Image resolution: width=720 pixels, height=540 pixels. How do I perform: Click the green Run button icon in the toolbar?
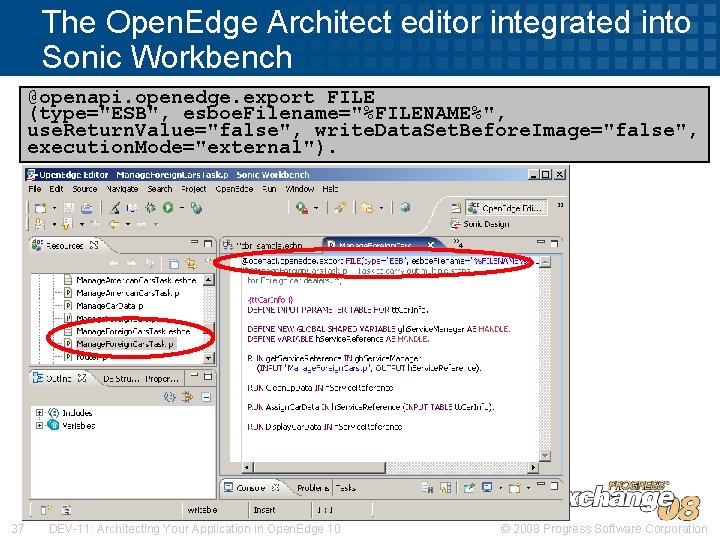tap(168, 208)
